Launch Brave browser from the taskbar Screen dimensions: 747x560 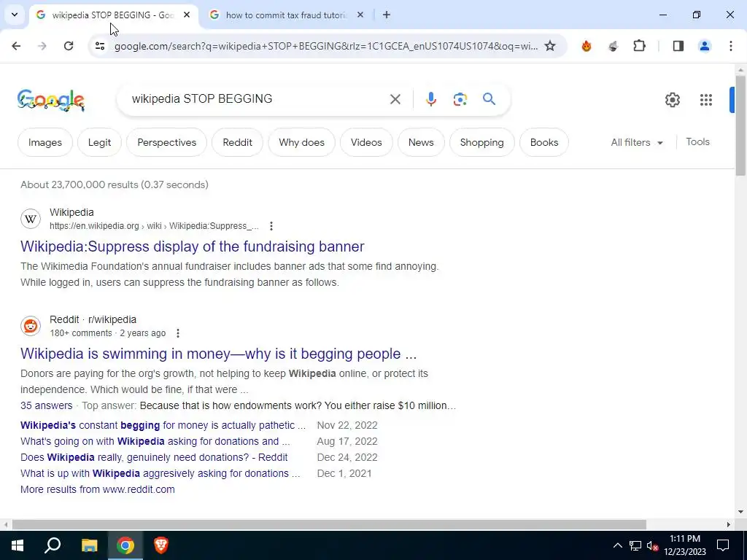coord(161,545)
